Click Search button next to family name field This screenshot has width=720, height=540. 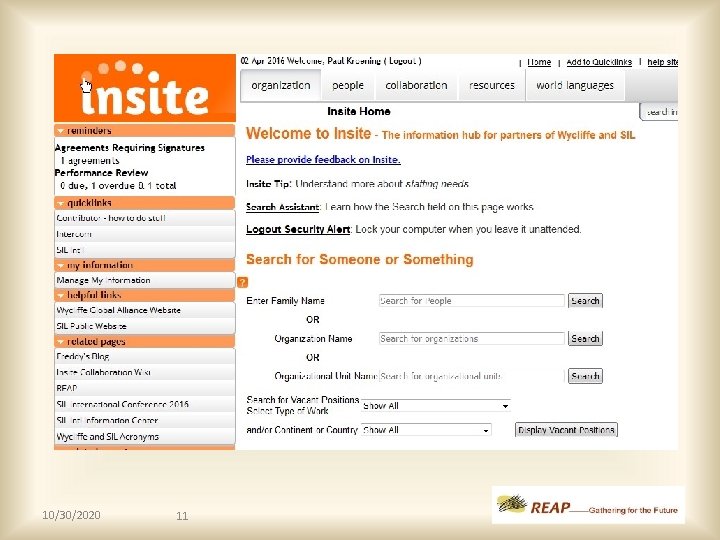click(585, 301)
